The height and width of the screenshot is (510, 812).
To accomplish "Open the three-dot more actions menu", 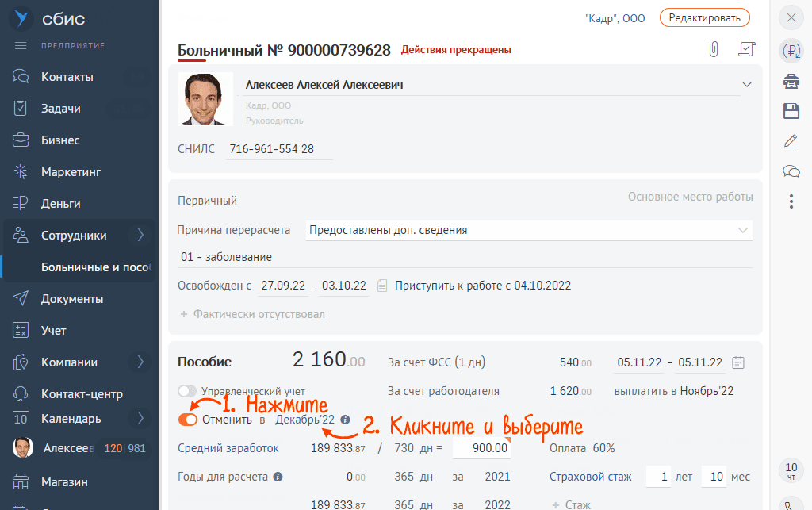I will (x=791, y=201).
